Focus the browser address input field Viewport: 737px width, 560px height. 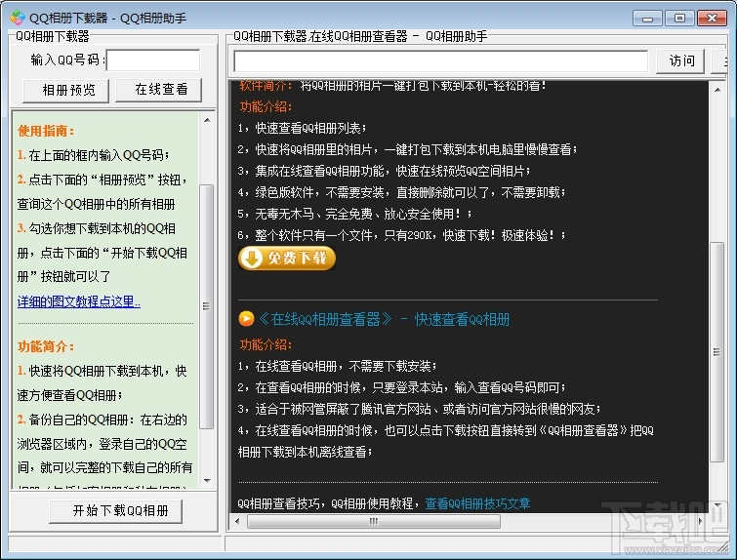pyautogui.click(x=440, y=61)
